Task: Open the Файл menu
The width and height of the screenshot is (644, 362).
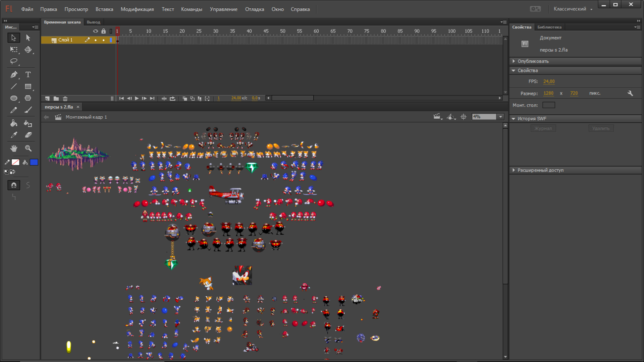Action: tap(27, 9)
